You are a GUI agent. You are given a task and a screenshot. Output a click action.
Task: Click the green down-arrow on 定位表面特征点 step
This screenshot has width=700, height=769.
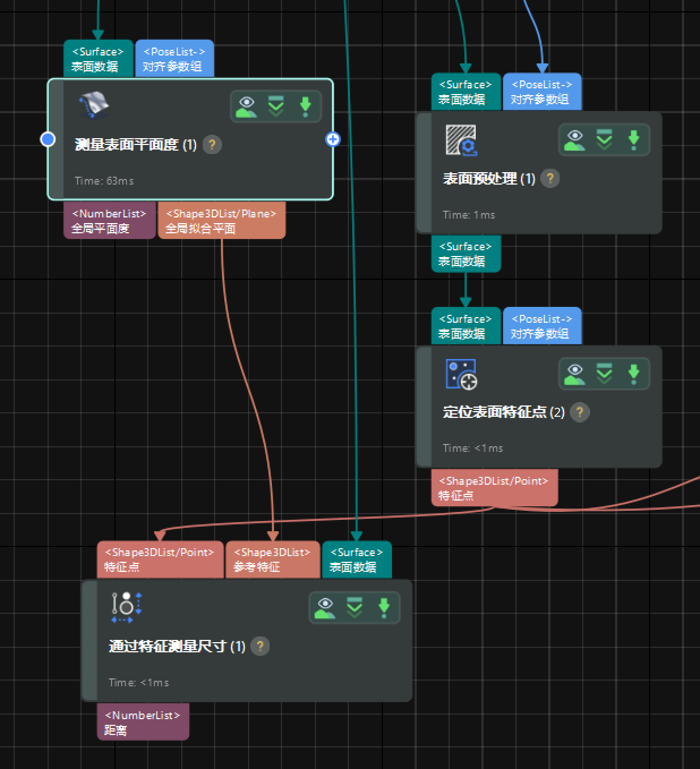(634, 374)
